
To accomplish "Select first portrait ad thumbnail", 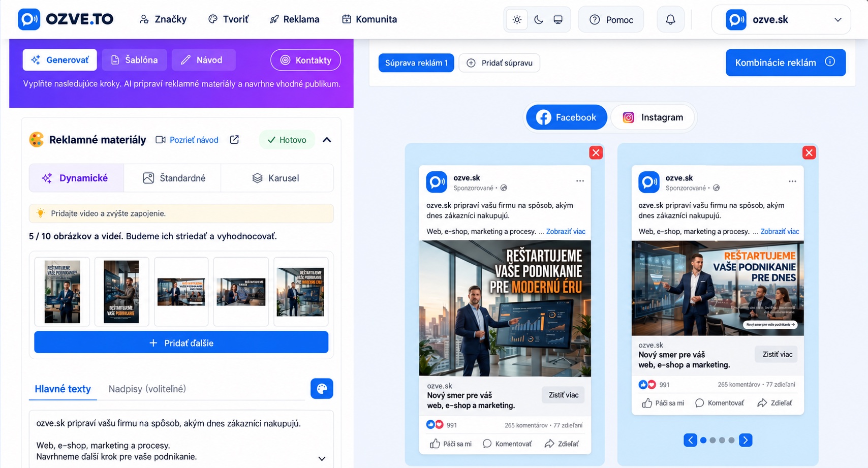I will pos(63,292).
